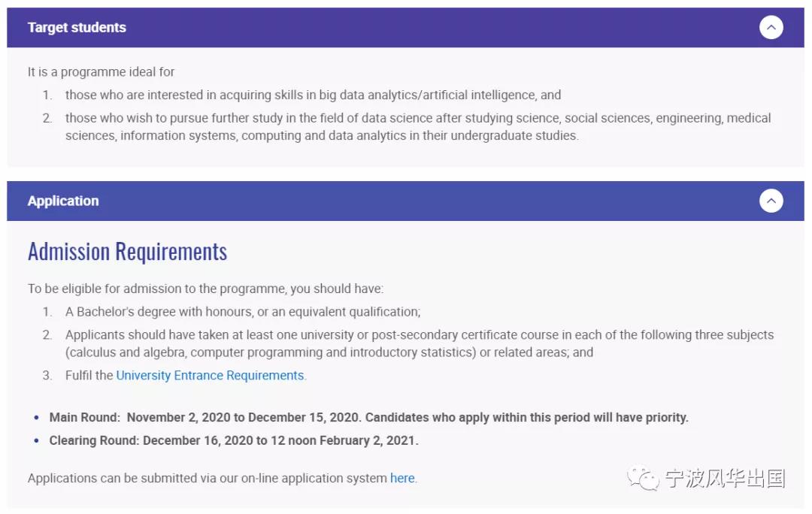Viewport: 812px width, 514px height.
Task: Select the Bachelor's degree with honours requirement
Action: tap(243, 312)
